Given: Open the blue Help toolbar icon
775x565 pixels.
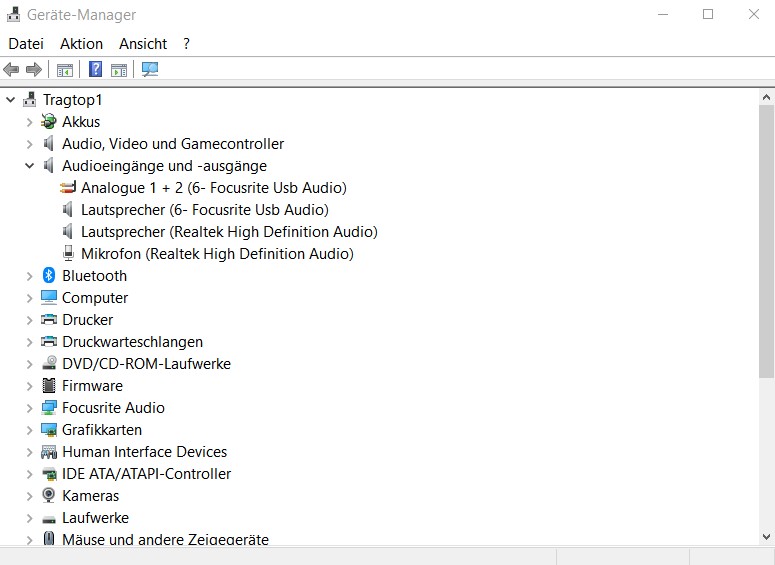Looking at the screenshot, I should 95,69.
